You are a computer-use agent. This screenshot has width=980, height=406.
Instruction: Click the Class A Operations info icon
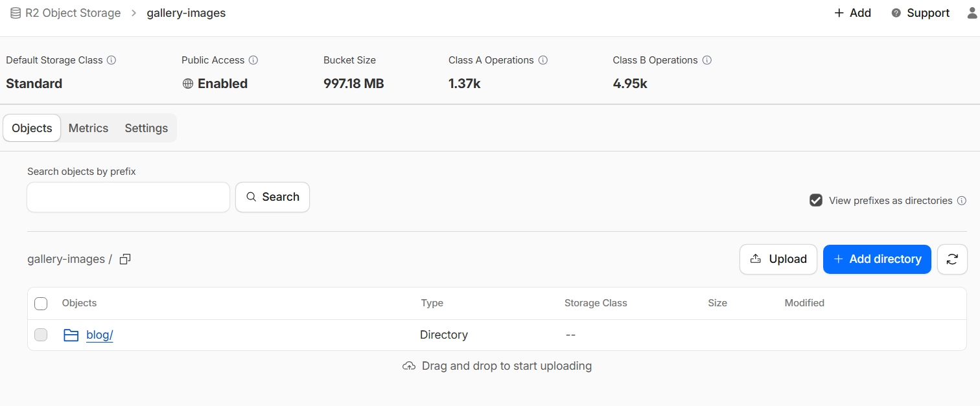point(543,60)
